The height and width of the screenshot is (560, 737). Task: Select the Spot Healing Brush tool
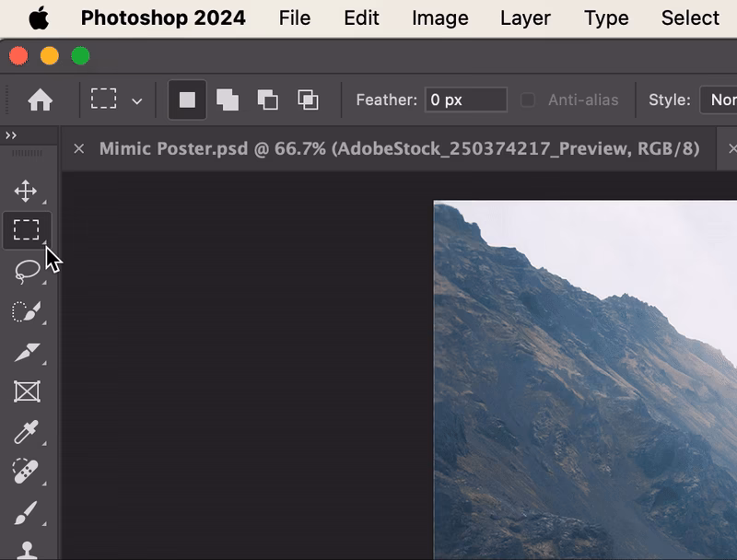pos(28,470)
